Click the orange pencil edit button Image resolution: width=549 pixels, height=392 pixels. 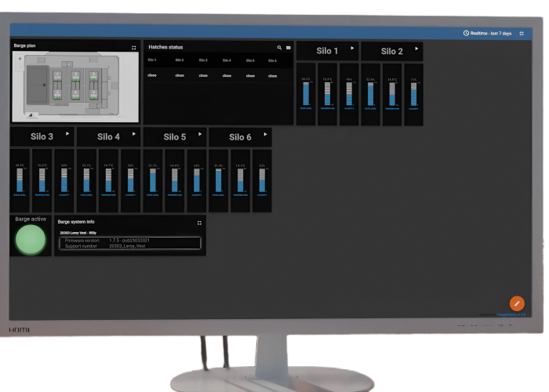(517, 303)
